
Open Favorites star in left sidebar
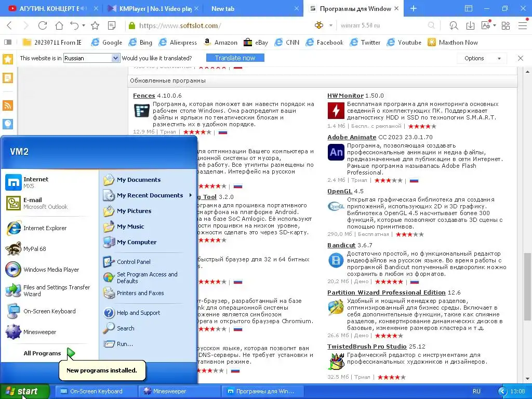pos(7,59)
